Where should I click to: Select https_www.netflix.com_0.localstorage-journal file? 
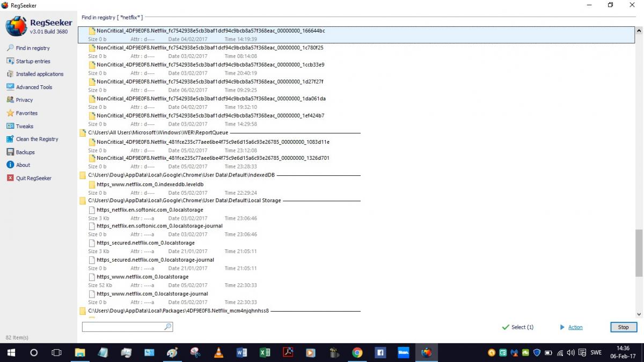tap(152, 294)
